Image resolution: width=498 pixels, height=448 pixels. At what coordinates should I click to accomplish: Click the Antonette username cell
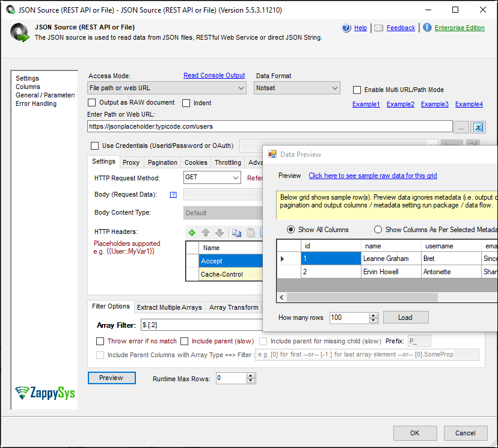[x=451, y=272]
